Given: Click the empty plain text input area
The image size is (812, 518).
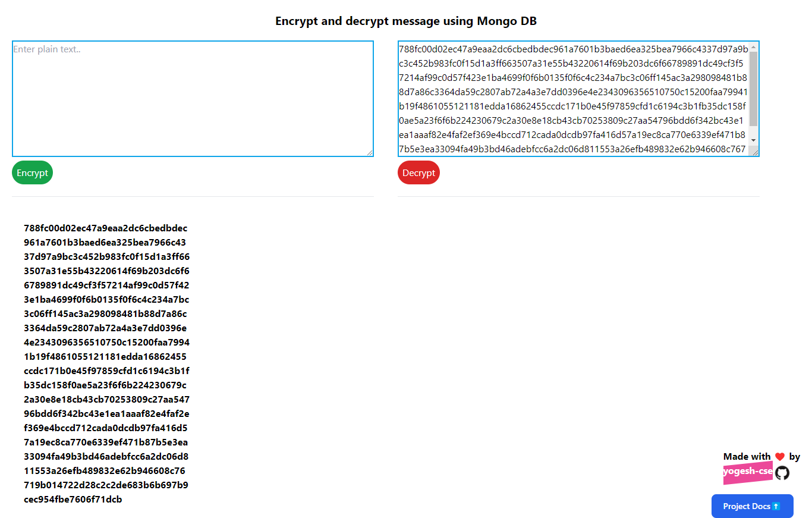Looking at the screenshot, I should [192, 98].
